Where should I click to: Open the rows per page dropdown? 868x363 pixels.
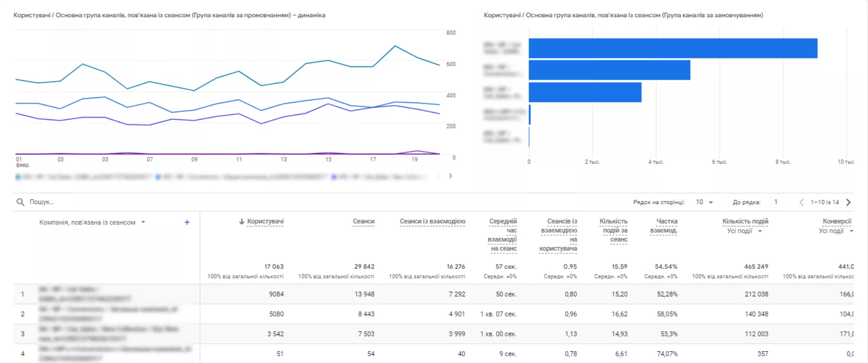click(705, 202)
